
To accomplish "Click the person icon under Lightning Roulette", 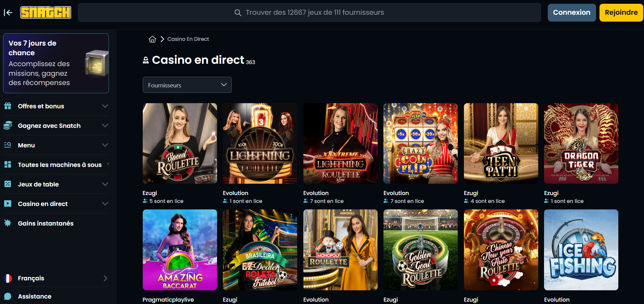I will tap(225, 201).
